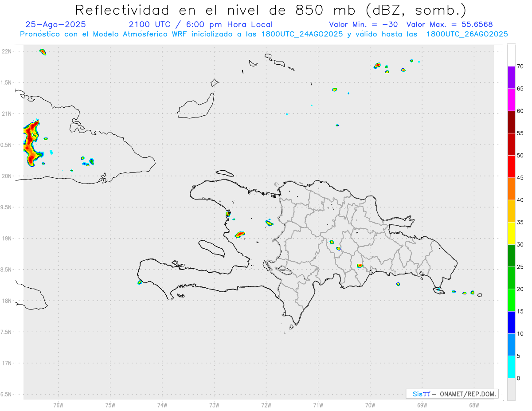Click the Great Inagua island outline north of Haiti

click(196, 106)
